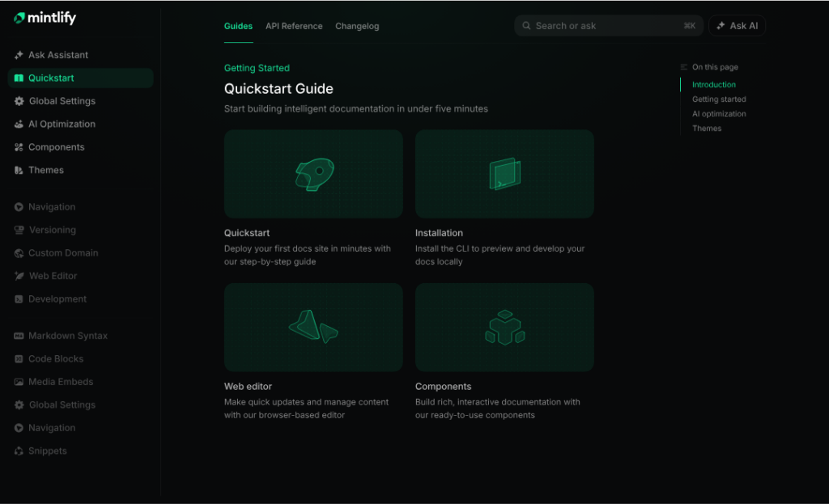Open Themes using its sidebar icon

tap(18, 170)
